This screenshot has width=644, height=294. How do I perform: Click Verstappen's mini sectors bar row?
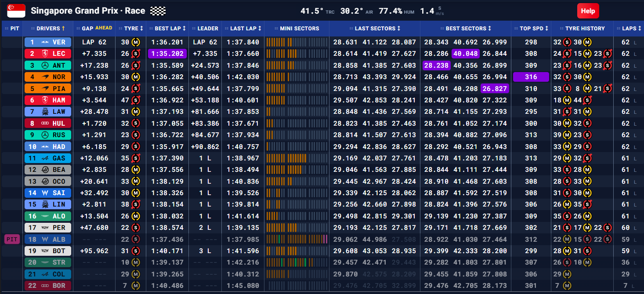point(297,42)
